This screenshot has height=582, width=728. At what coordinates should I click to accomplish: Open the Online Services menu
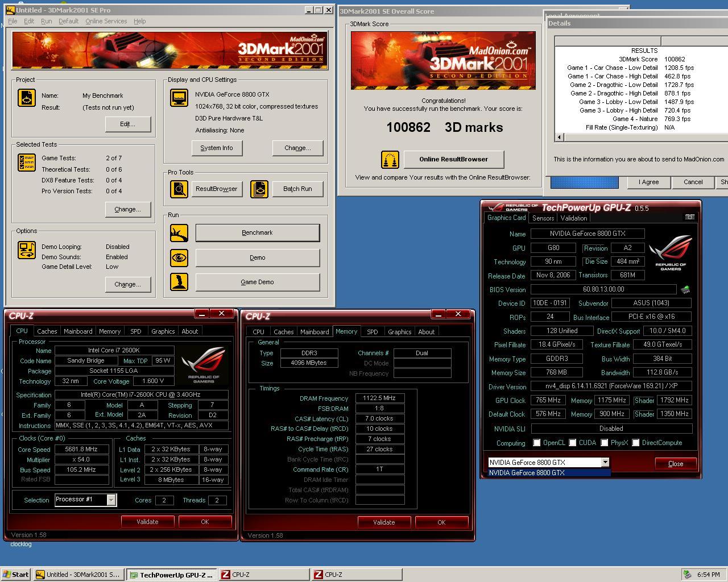click(106, 21)
